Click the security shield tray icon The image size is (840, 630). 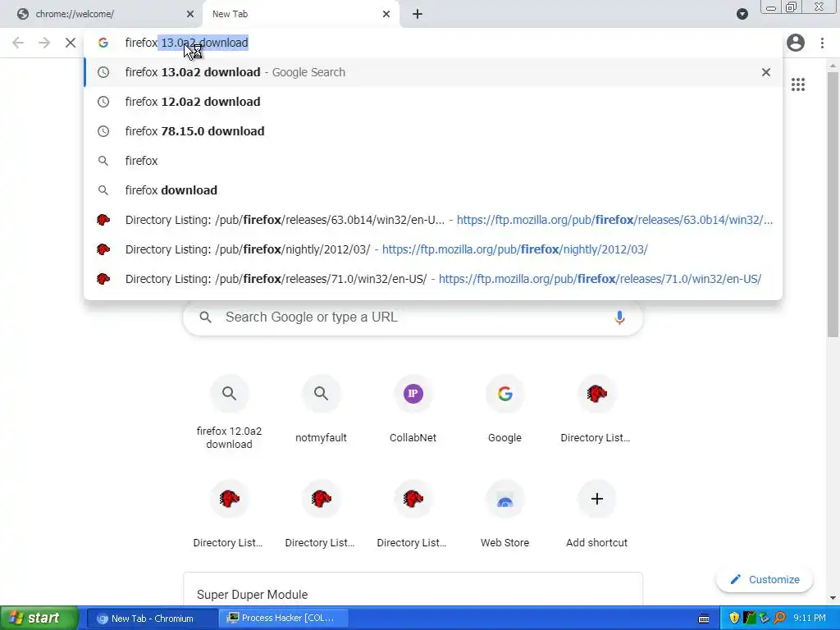734,619
